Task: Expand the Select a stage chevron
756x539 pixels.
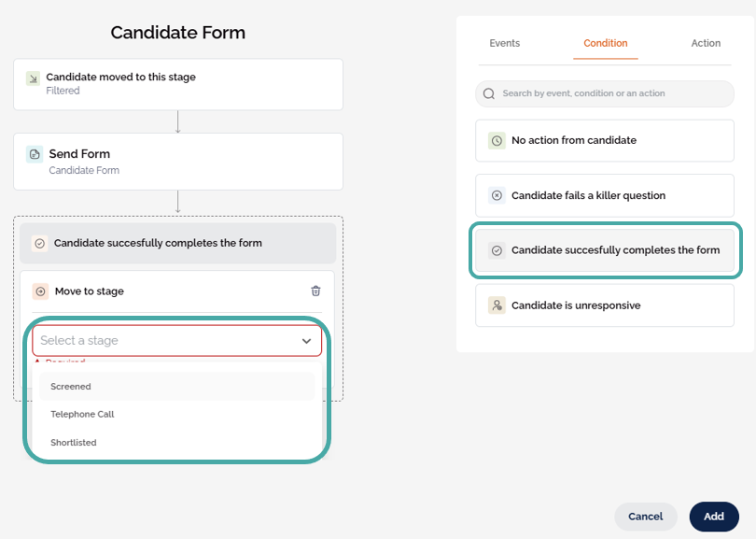Action: coord(306,341)
